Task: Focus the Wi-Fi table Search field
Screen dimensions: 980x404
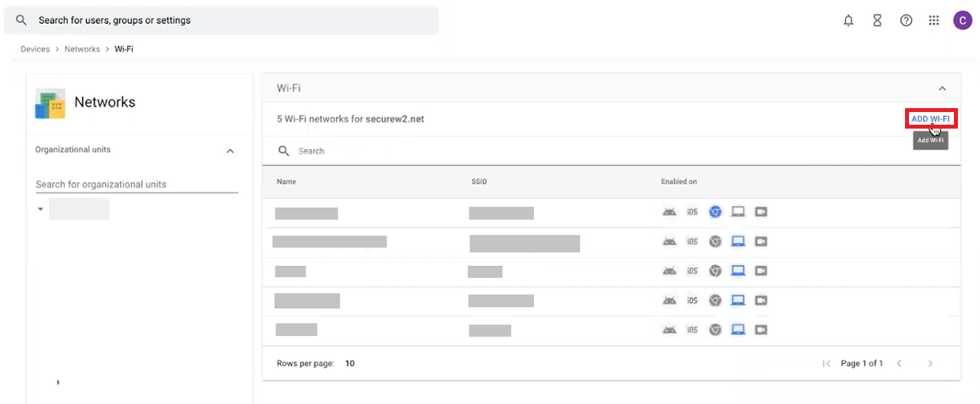Action: (x=612, y=151)
